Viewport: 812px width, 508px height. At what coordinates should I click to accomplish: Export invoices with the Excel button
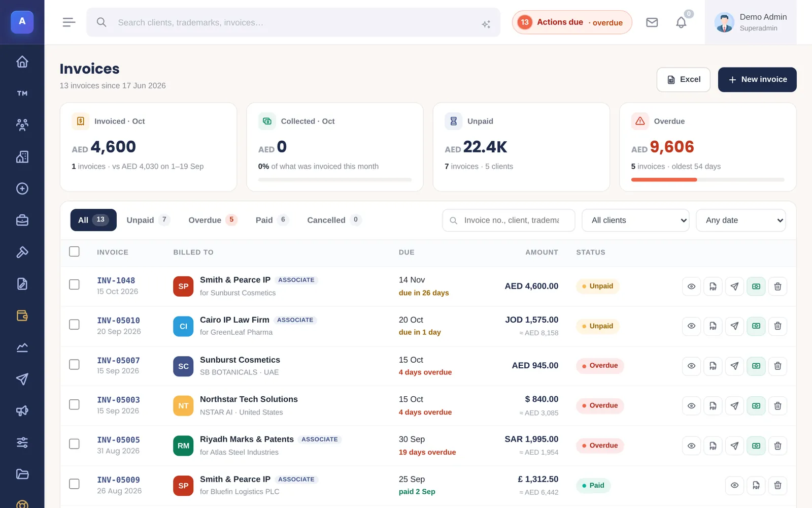[x=683, y=80]
